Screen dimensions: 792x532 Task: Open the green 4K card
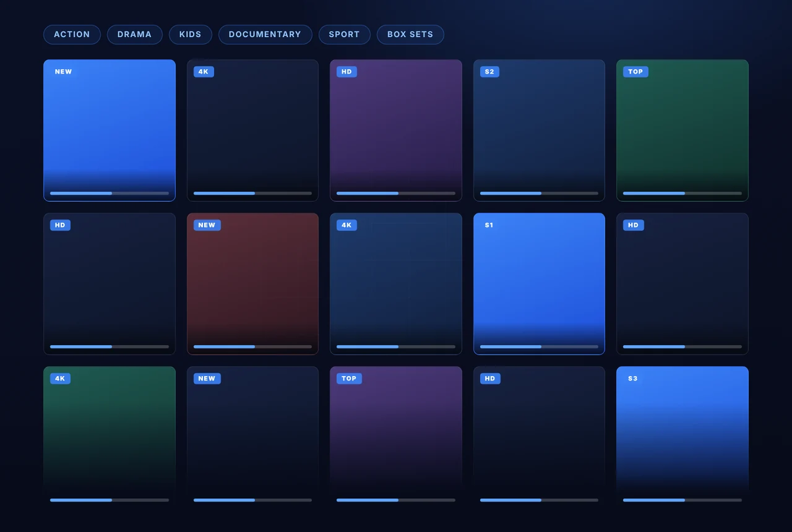(110, 437)
